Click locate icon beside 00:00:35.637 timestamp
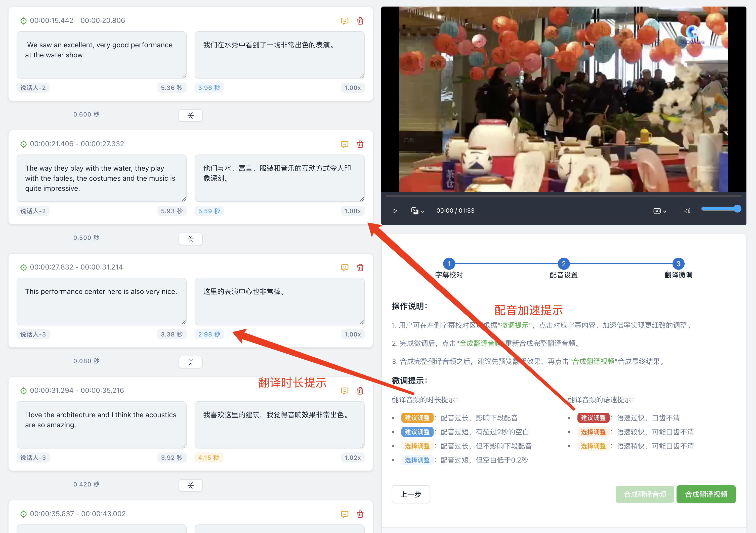The image size is (756, 533). (23, 514)
